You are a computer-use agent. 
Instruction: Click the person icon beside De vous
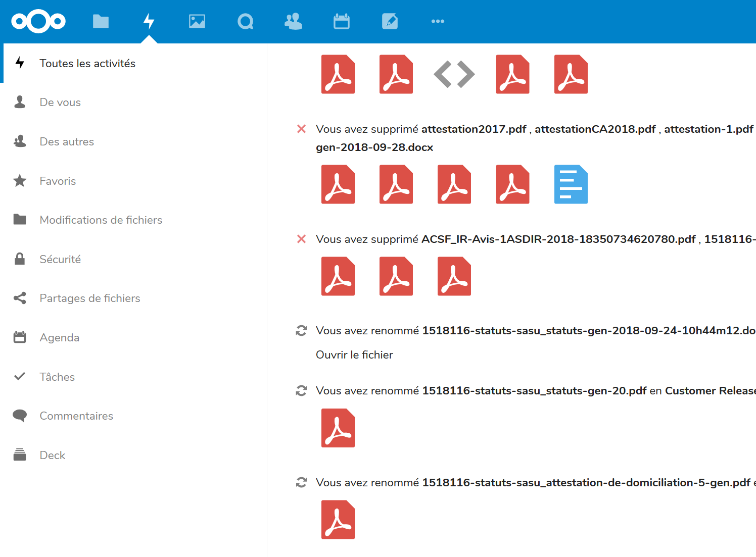[x=20, y=102]
